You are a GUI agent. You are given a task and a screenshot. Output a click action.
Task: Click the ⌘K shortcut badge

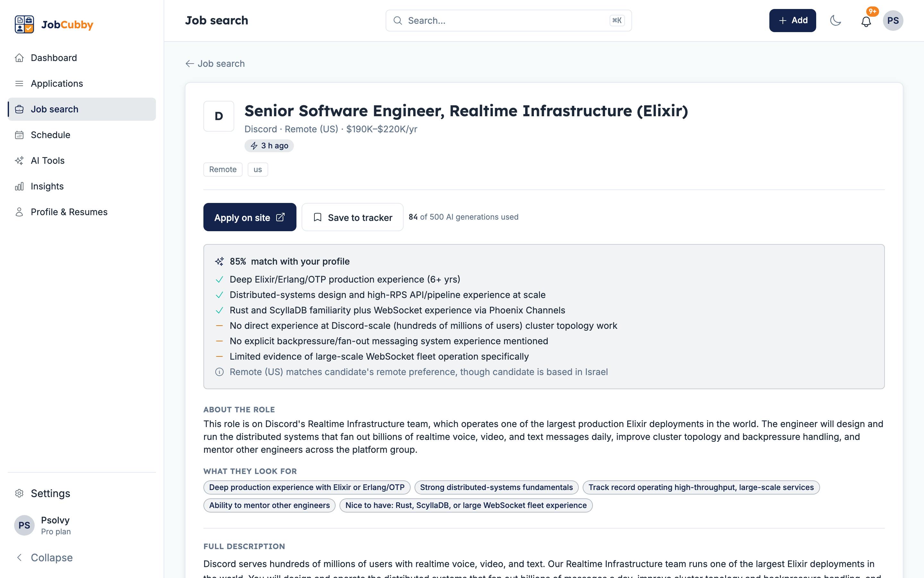coord(617,21)
